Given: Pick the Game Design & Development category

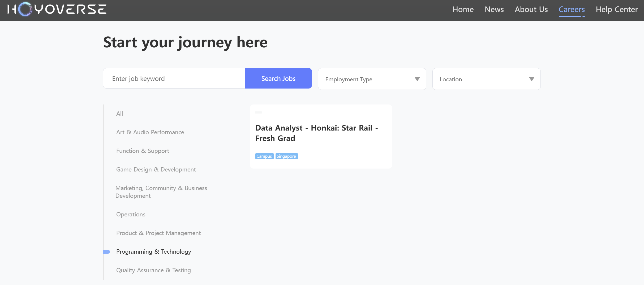Looking at the screenshot, I should pyautogui.click(x=156, y=169).
